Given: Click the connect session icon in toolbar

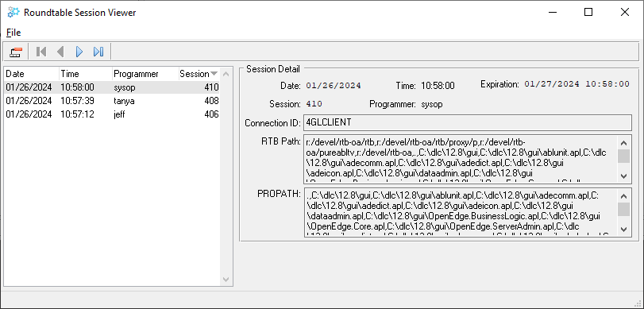Looking at the screenshot, I should pyautogui.click(x=16, y=52).
